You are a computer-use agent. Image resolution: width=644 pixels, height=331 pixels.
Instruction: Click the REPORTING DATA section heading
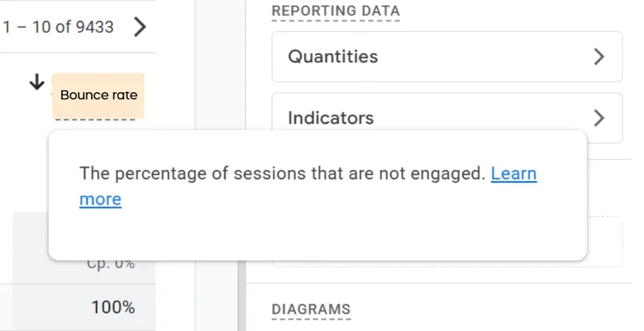click(x=335, y=10)
